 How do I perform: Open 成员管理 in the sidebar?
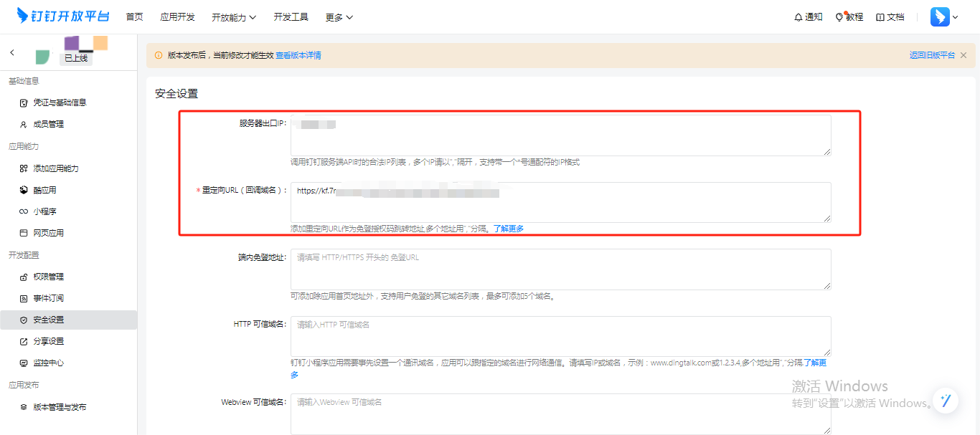pyautogui.click(x=48, y=124)
